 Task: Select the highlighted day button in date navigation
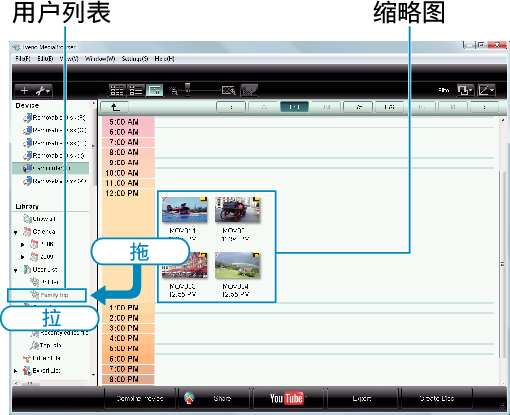(294, 107)
